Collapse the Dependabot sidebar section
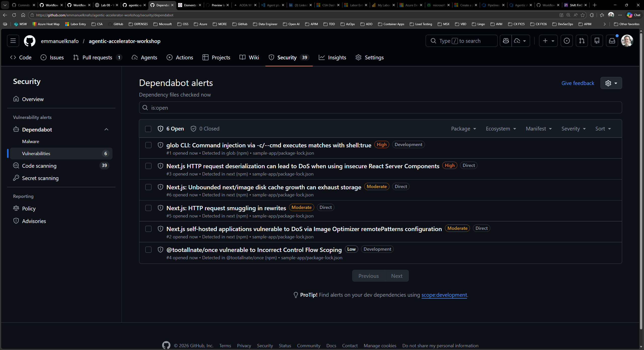Viewport: 644px width, 350px height. pyautogui.click(x=106, y=129)
